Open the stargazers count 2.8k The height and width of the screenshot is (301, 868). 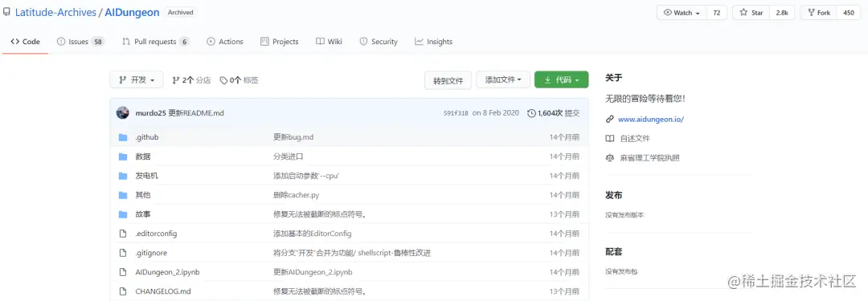782,13
